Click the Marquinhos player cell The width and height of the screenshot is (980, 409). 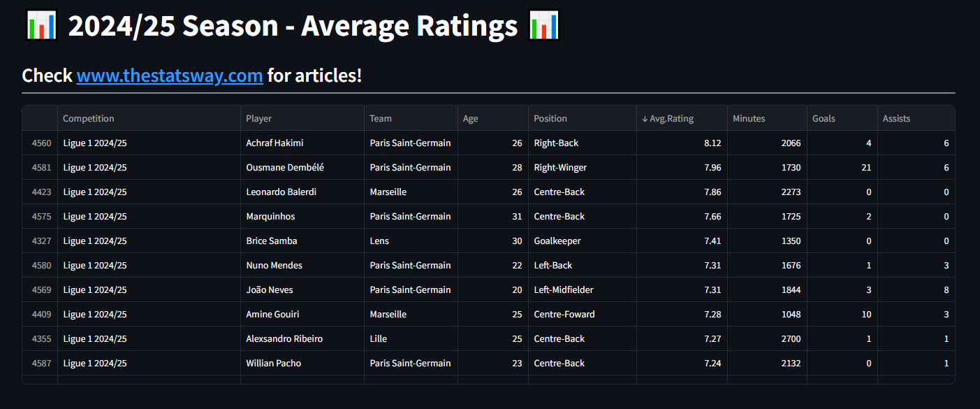(302, 216)
